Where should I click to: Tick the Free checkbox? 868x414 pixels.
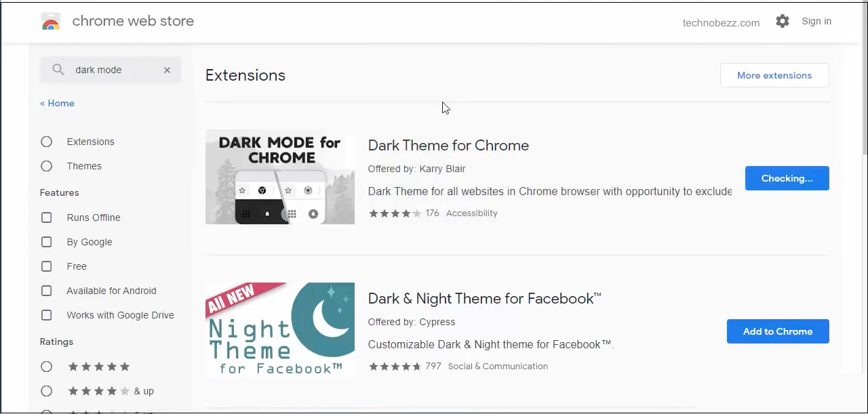pyautogui.click(x=46, y=266)
